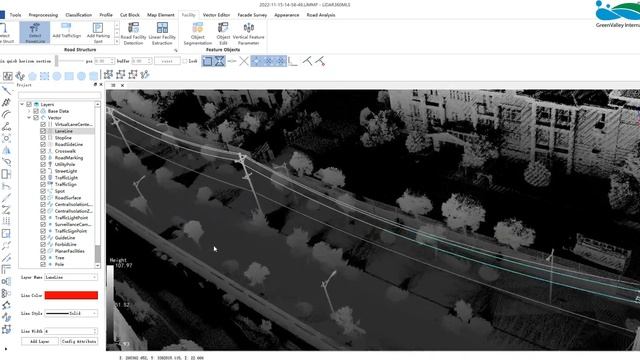Click the last icon in the left sidebar
Screen dimensions: 640x360
6,329
